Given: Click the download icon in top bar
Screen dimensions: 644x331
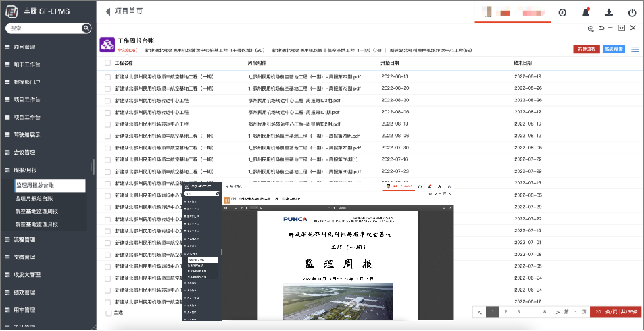Looking at the screenshot, I should [x=609, y=13].
